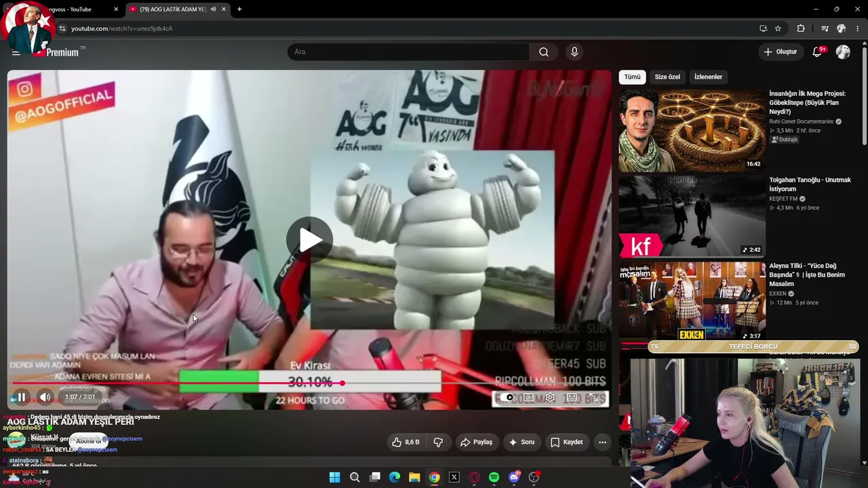Open the more actions menu below video
The height and width of the screenshot is (488, 868).
click(x=602, y=442)
